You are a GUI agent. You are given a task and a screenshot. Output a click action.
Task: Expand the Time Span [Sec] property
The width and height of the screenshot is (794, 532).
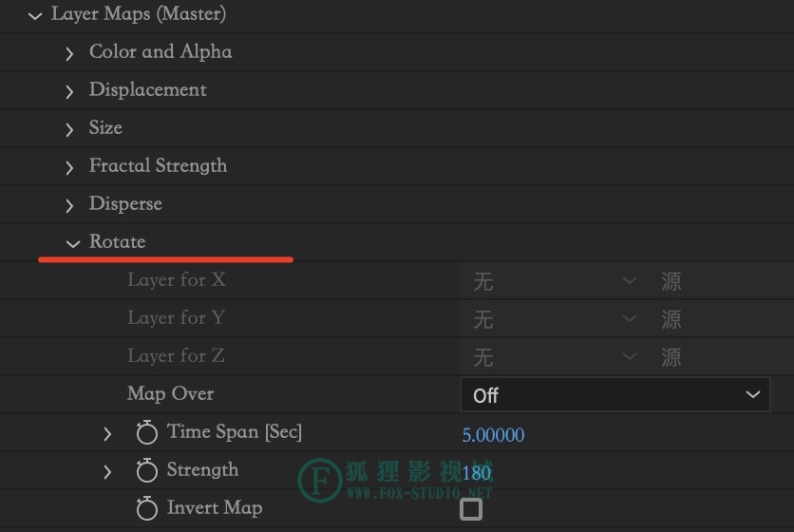[x=107, y=434]
